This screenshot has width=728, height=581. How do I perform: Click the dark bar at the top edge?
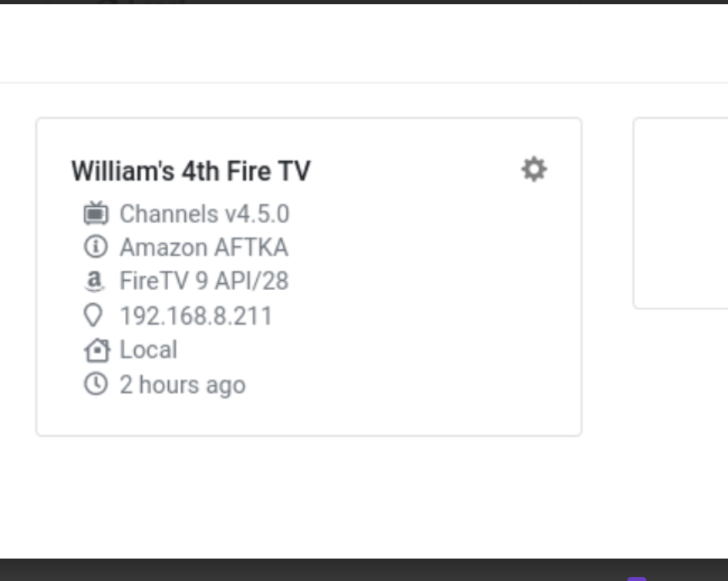(x=373, y=2)
